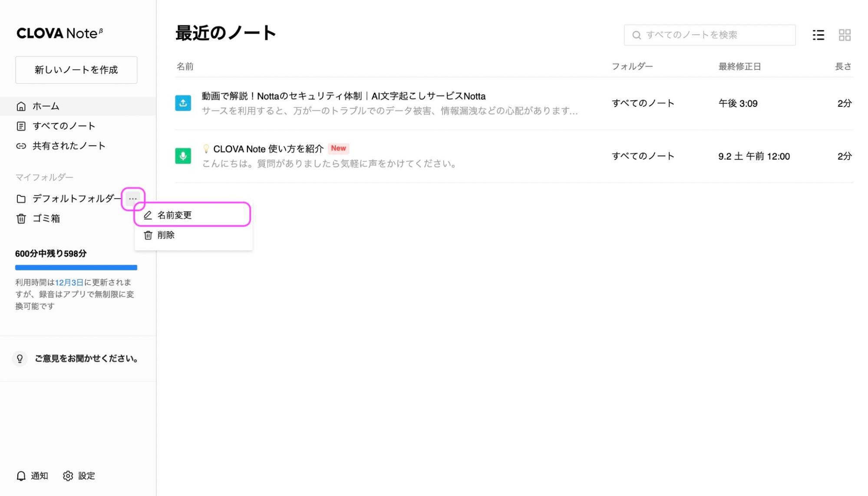The height and width of the screenshot is (496, 868).
Task: Click 新しいノートを作成 button
Action: click(x=76, y=70)
